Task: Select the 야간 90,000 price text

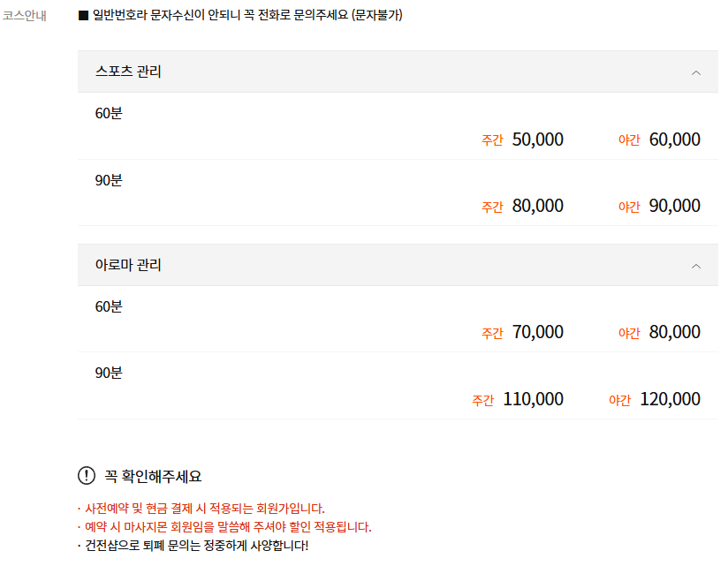Action: [661, 205]
